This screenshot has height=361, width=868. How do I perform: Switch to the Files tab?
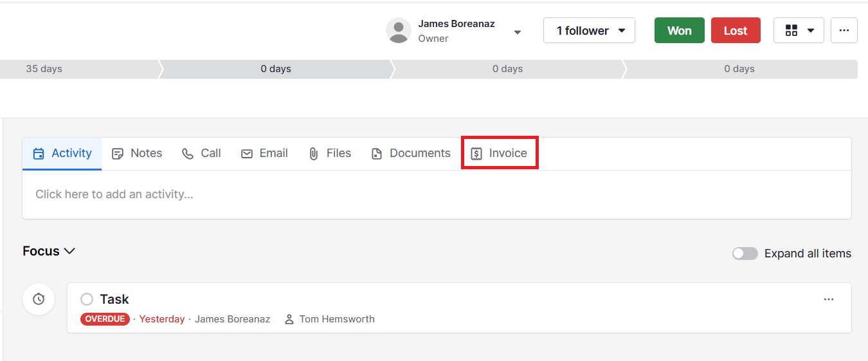click(330, 153)
